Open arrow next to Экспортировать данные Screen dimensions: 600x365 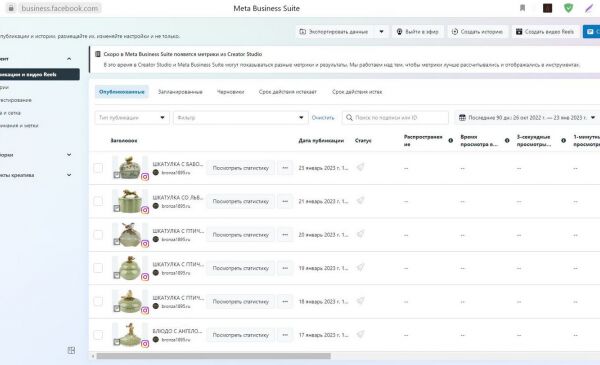(382, 32)
